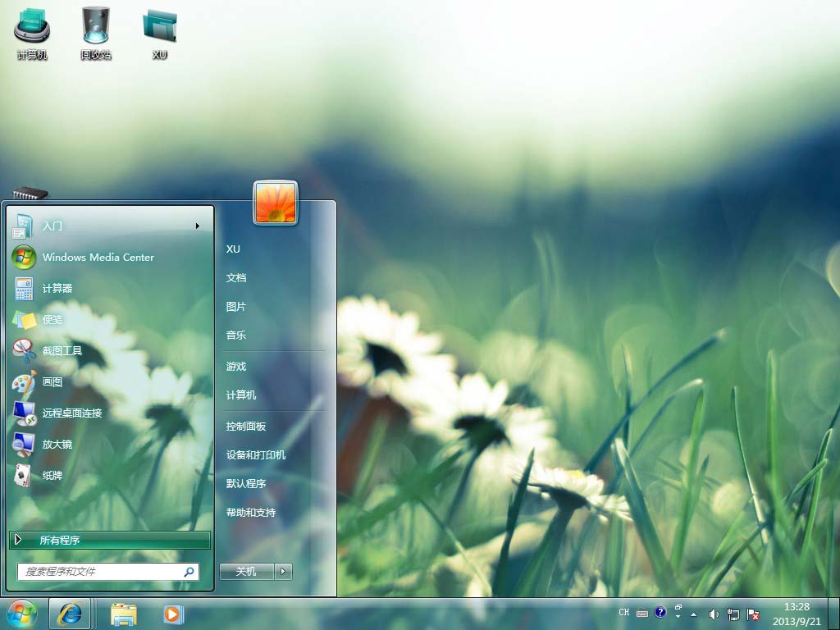Open Sticky Notes (便笺)
Screen dimensions: 840x630
coord(52,319)
